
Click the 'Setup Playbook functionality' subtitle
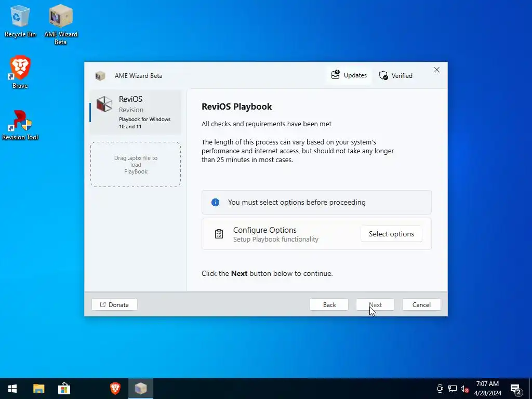click(x=276, y=239)
